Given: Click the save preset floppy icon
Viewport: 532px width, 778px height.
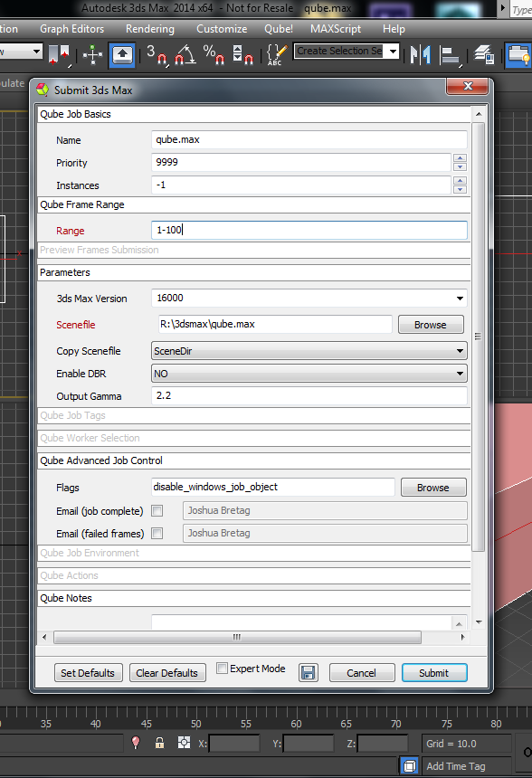Looking at the screenshot, I should point(308,673).
